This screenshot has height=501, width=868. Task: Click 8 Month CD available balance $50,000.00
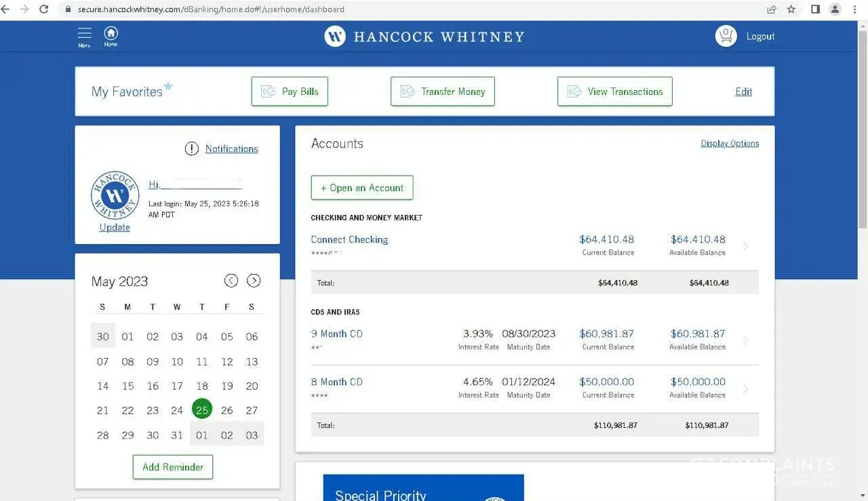[x=698, y=382]
